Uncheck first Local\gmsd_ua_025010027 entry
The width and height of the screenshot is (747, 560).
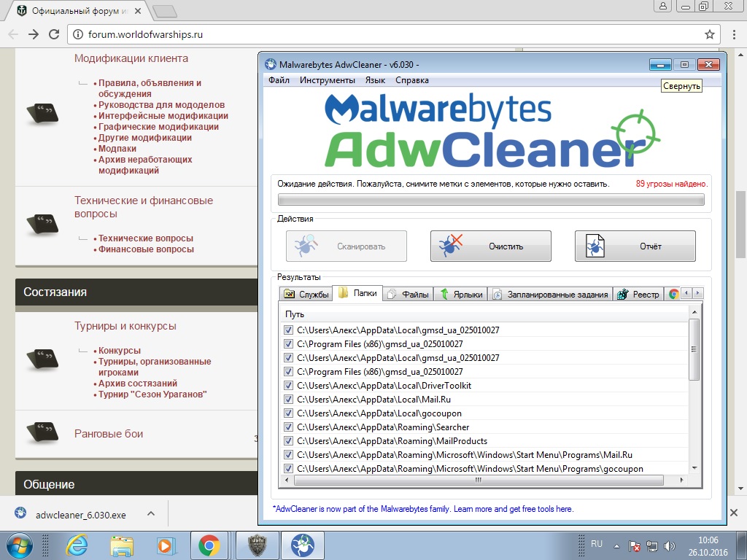pos(287,330)
